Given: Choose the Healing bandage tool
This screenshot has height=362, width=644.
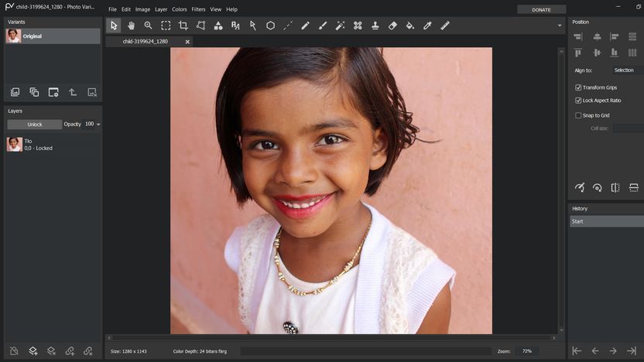Looking at the screenshot, I should click(x=358, y=26).
